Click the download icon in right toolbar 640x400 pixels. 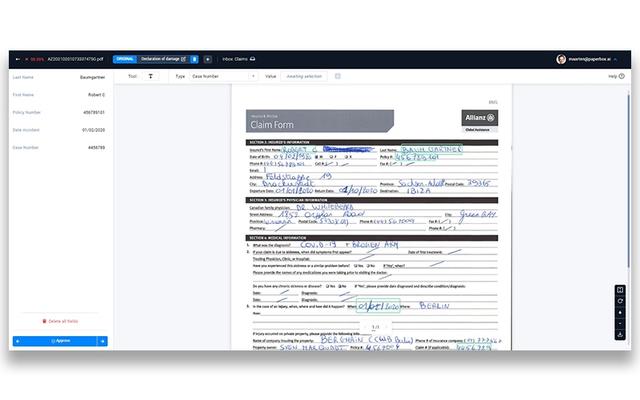pyautogui.click(x=621, y=334)
